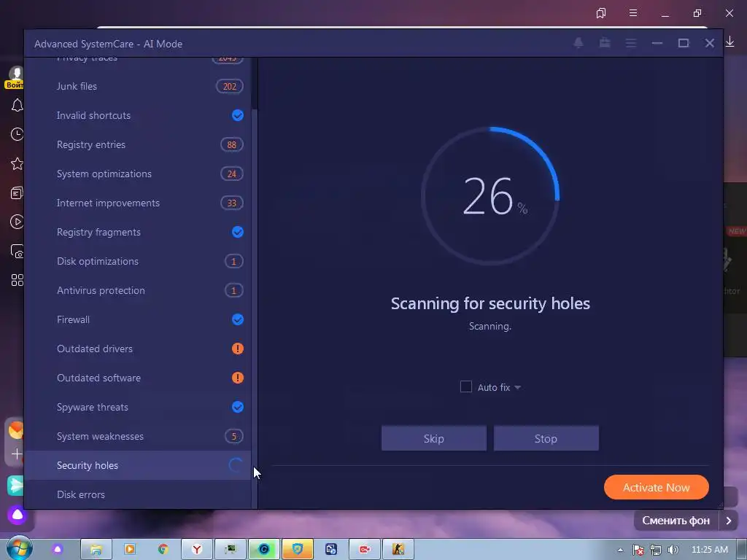
Task: Open collections icon in browser sidebar
Action: click(x=18, y=192)
